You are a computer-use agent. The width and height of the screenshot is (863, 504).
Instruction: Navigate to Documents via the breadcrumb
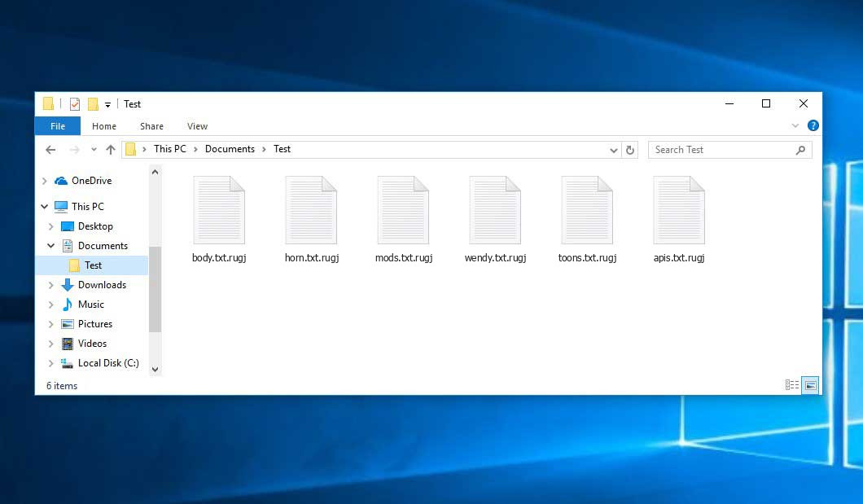(230, 149)
